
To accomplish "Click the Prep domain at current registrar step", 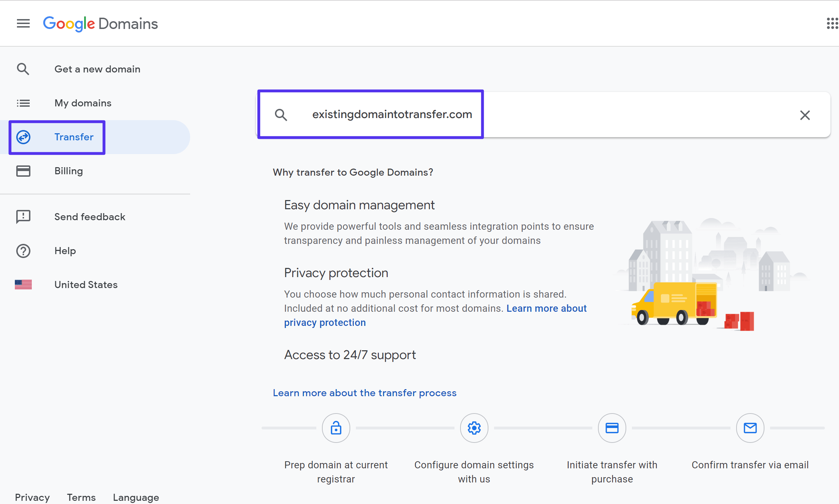I will (x=336, y=428).
